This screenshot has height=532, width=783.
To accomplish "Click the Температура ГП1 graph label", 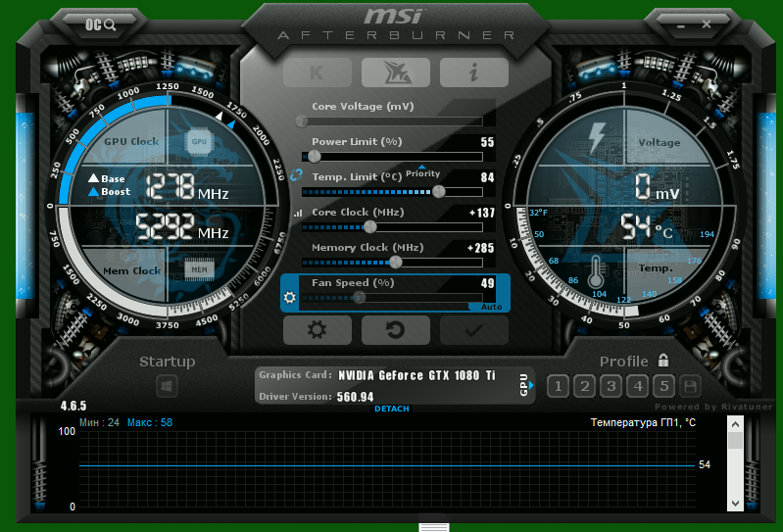I will tap(643, 422).
